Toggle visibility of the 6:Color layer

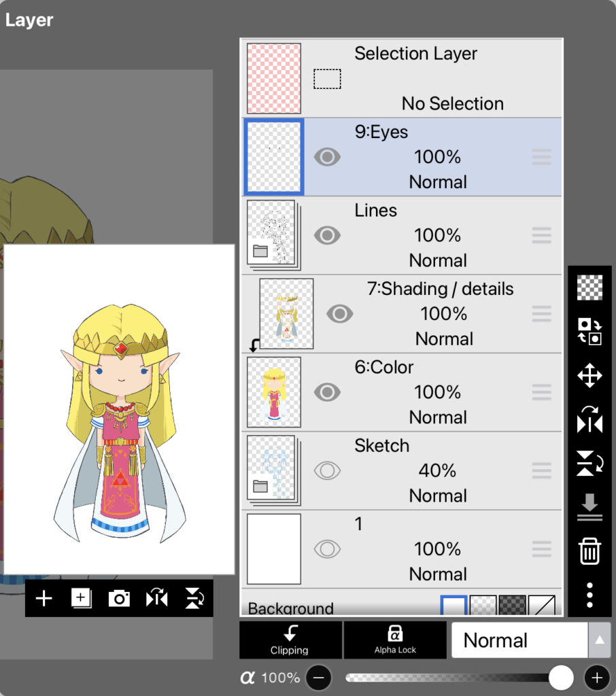click(x=327, y=392)
